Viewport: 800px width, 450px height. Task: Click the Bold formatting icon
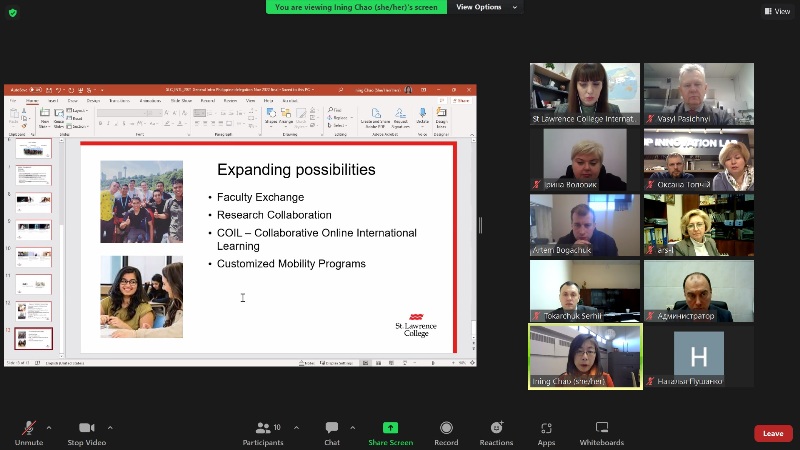(x=101, y=123)
